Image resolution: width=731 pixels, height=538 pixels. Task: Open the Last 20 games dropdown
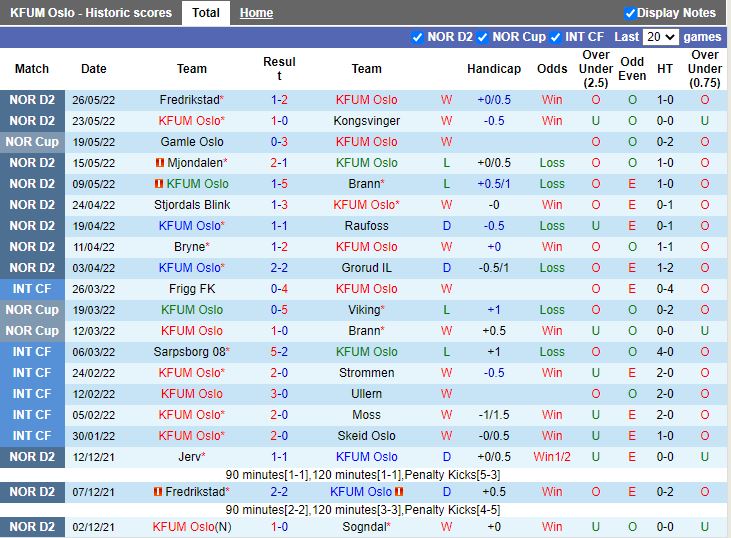(660, 37)
